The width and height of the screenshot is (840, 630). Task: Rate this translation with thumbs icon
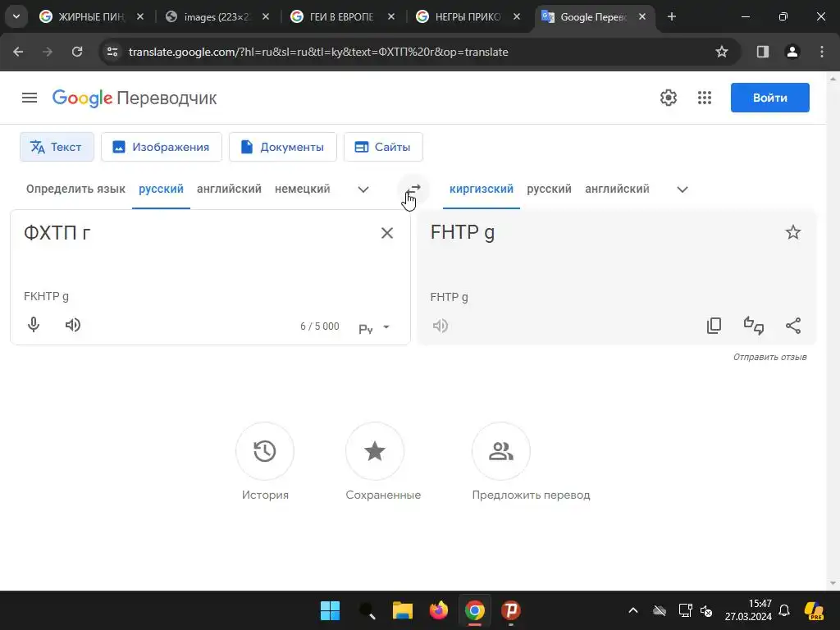pos(754,326)
